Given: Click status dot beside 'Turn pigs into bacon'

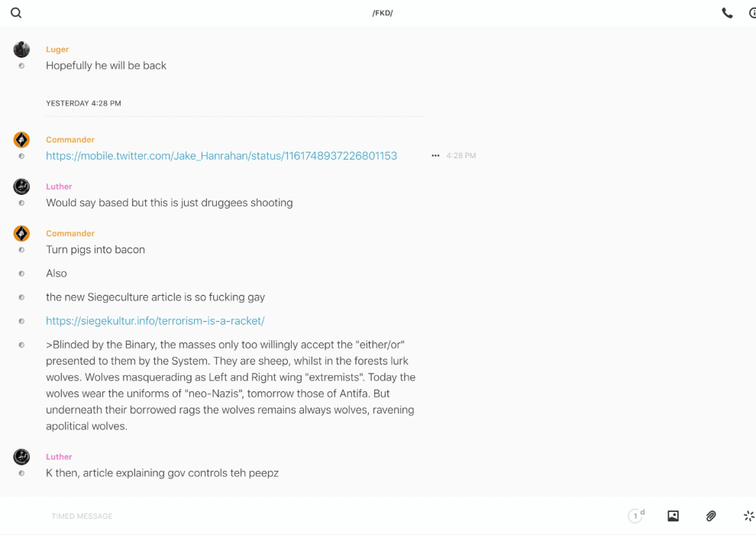Looking at the screenshot, I should pyautogui.click(x=21, y=250).
